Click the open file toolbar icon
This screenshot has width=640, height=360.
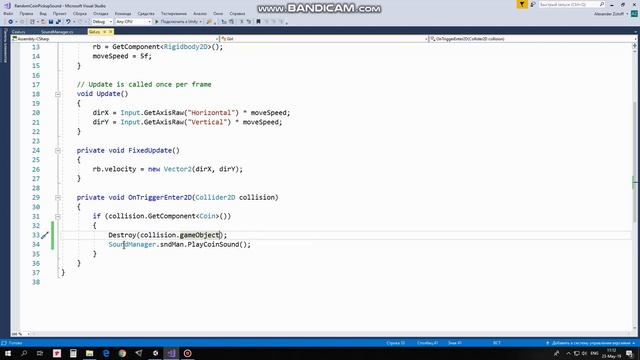[43, 22]
